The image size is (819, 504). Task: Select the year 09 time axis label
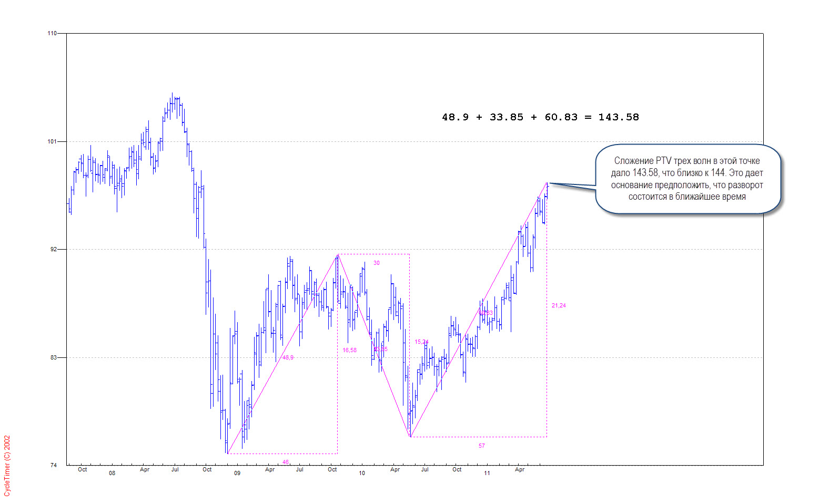[237, 473]
